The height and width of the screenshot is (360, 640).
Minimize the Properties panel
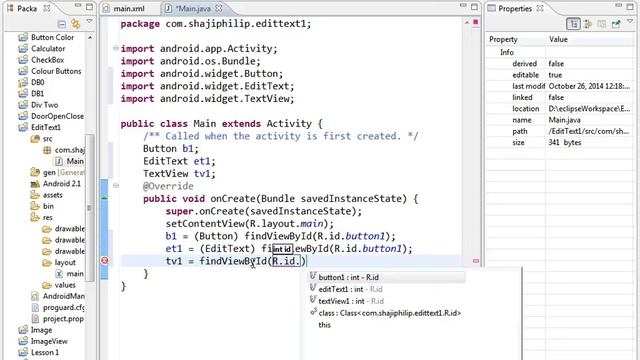coord(619,6)
